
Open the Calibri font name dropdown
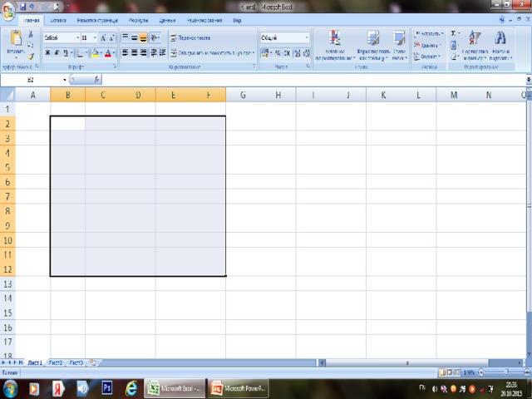pos(62,37)
